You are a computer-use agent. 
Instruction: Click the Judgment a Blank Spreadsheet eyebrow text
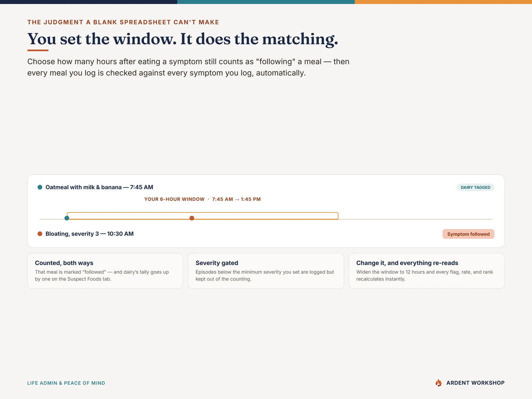pyautogui.click(x=123, y=22)
